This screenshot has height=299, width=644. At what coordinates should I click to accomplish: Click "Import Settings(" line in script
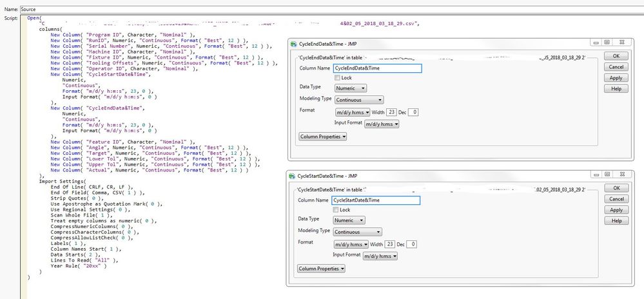[63, 181]
